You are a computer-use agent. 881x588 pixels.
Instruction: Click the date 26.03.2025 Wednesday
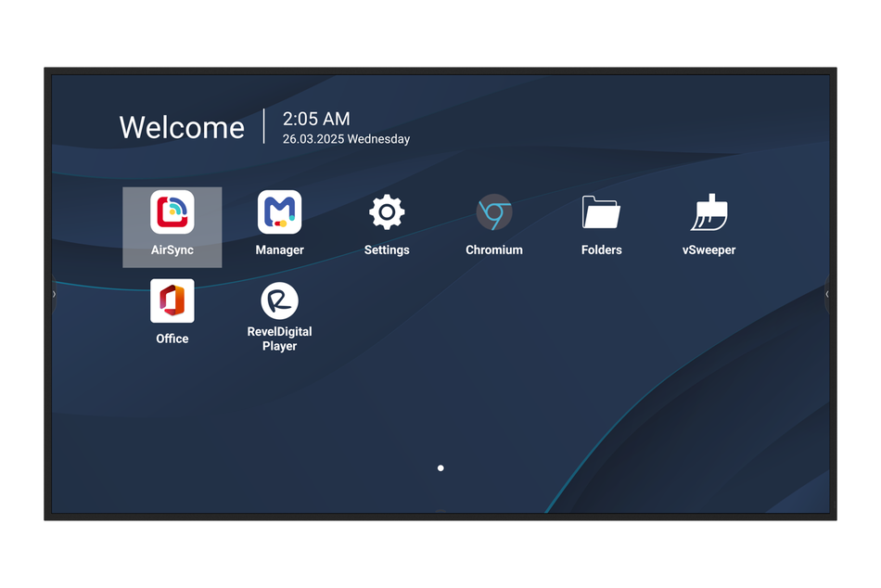coord(346,138)
